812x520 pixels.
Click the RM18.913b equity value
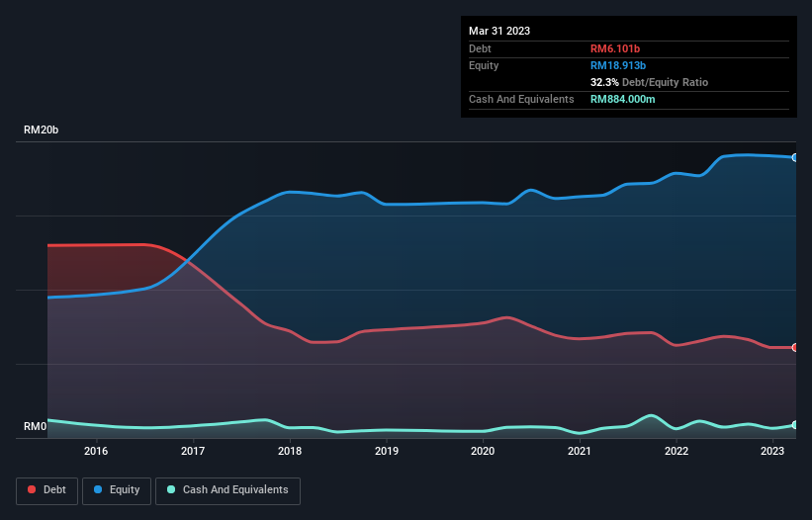[618, 65]
